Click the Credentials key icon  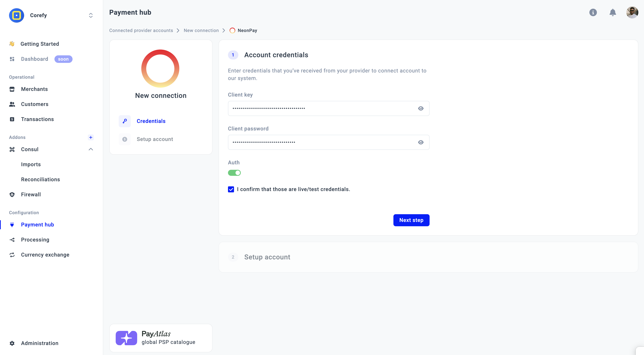(125, 121)
